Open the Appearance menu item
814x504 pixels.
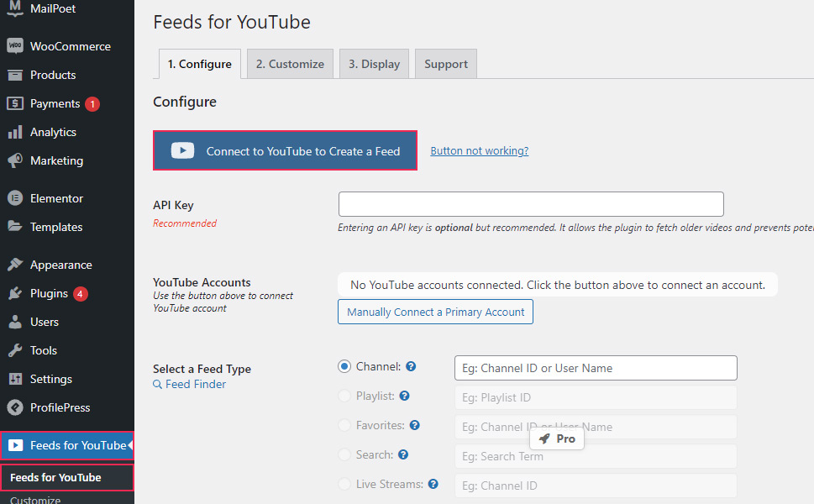67,265
